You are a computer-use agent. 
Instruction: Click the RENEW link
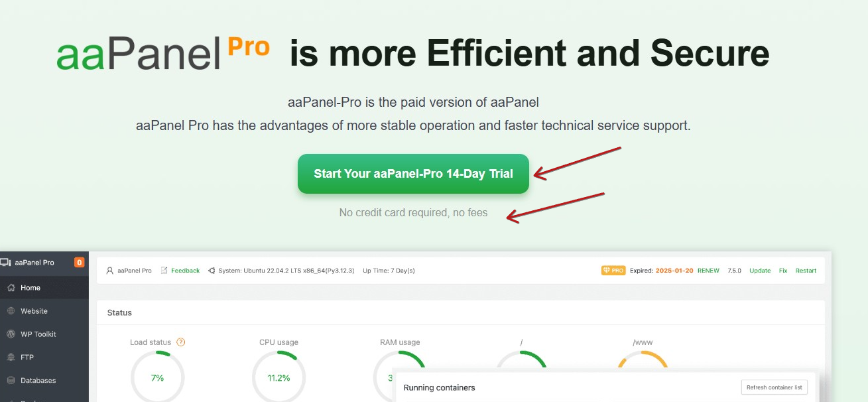coord(708,271)
